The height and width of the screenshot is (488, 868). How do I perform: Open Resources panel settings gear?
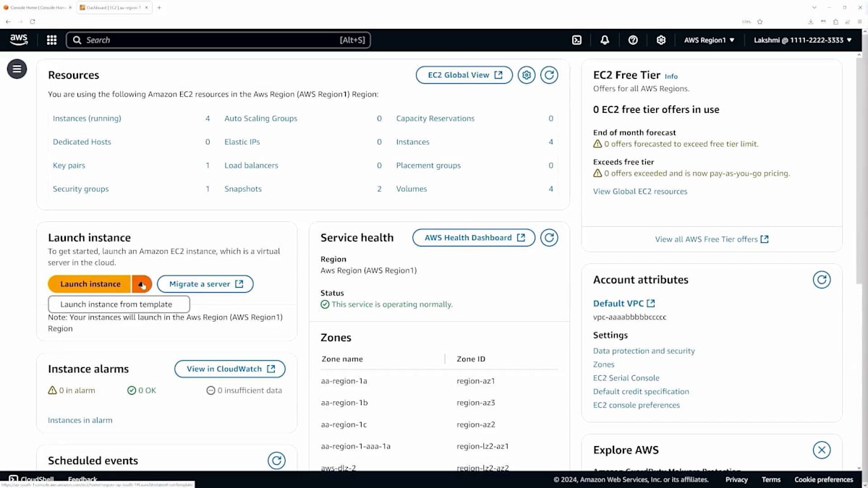tap(527, 75)
